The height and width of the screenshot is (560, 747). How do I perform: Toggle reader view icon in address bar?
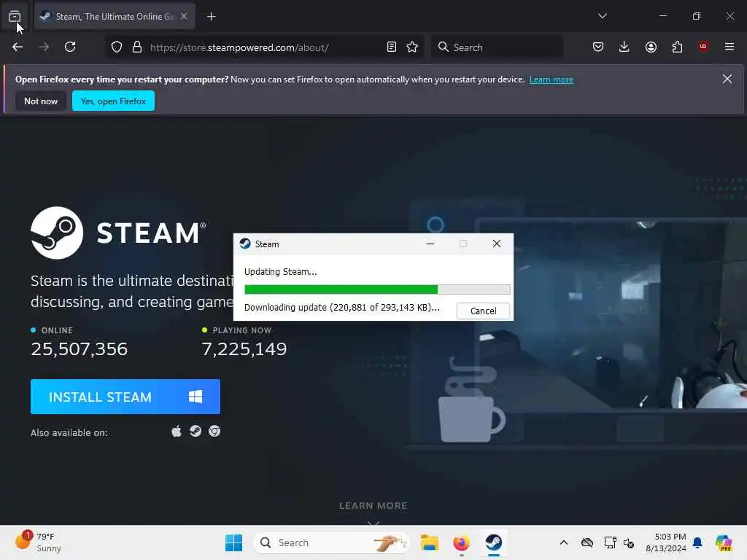(x=392, y=47)
